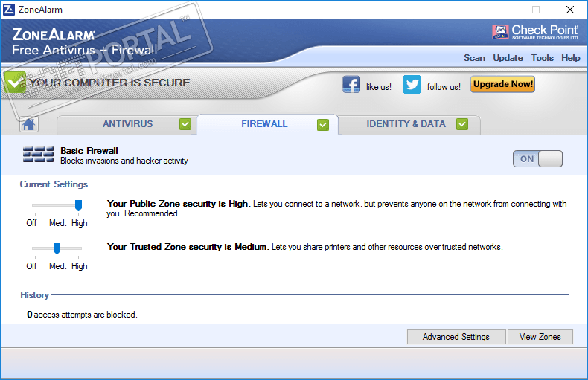Image resolution: width=588 pixels, height=380 pixels.
Task: Go to the Home icon tab
Action: tap(29, 124)
